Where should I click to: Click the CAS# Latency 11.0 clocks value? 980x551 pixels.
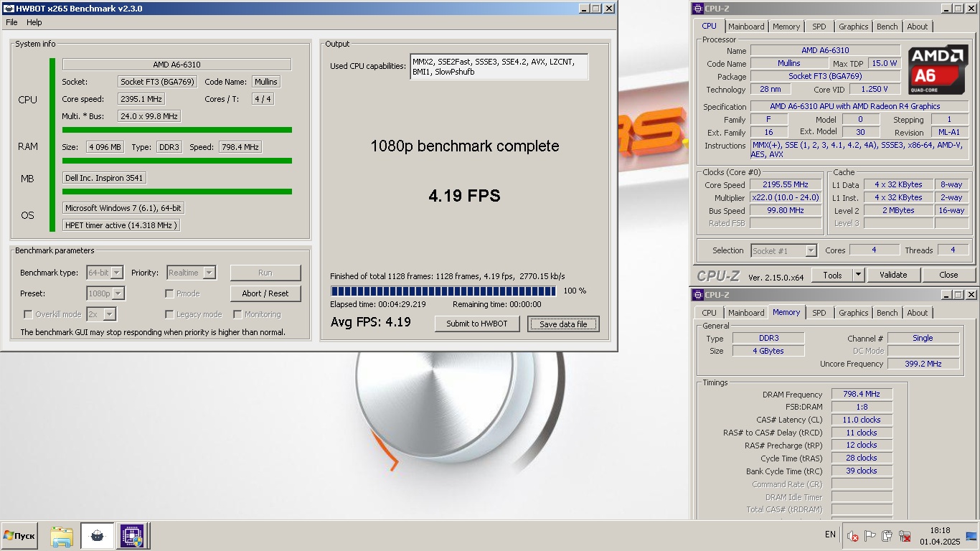click(x=862, y=420)
